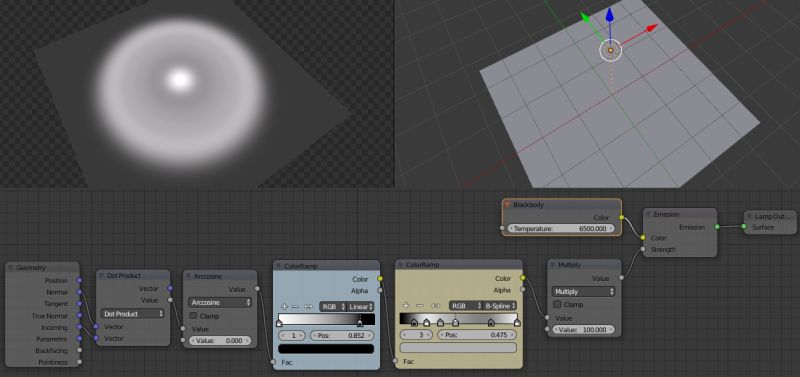
Task: Click the Geometry node's Parametric output socket
Action: pyautogui.click(x=79, y=339)
